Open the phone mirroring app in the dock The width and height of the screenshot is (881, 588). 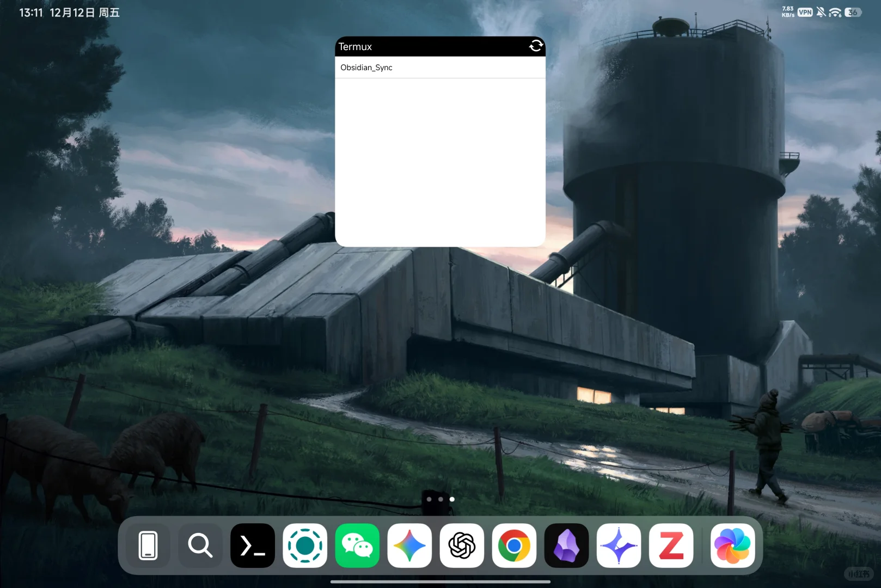pyautogui.click(x=147, y=546)
